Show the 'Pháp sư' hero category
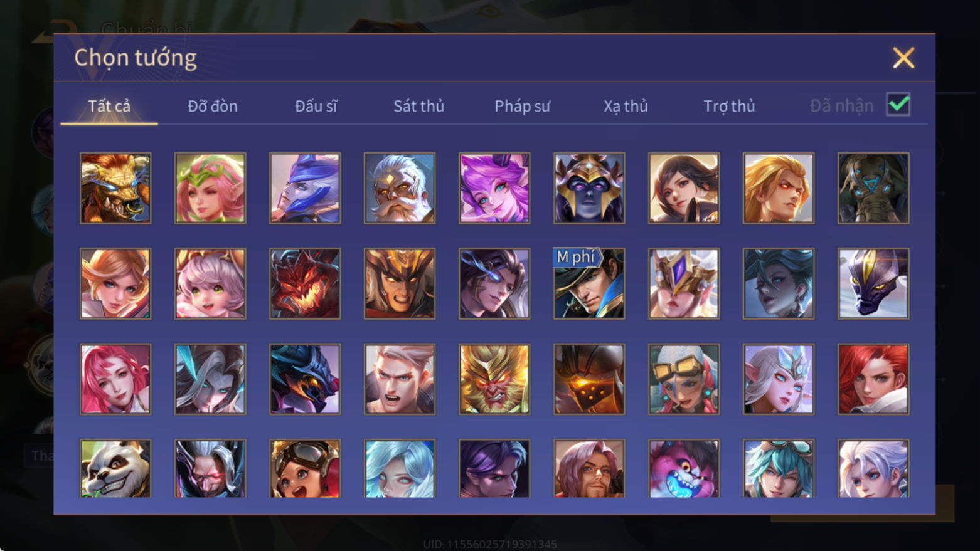Screen dimensions: 980x551 [x=522, y=106]
